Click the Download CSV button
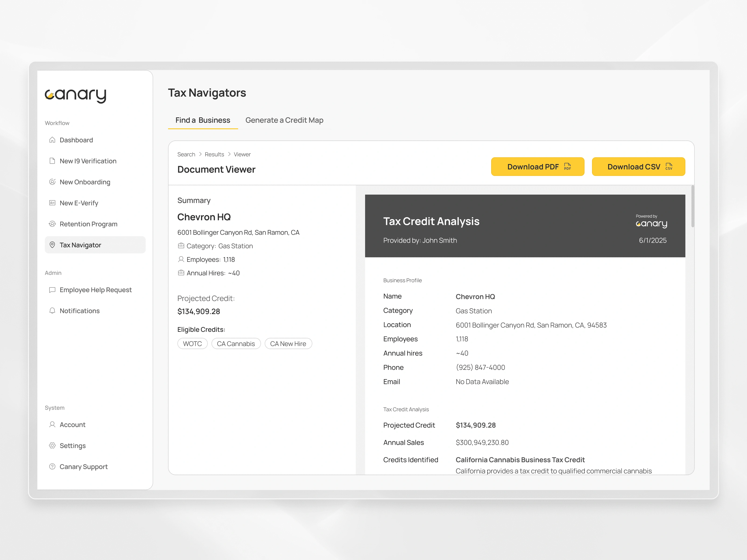The width and height of the screenshot is (747, 560). tap(638, 167)
